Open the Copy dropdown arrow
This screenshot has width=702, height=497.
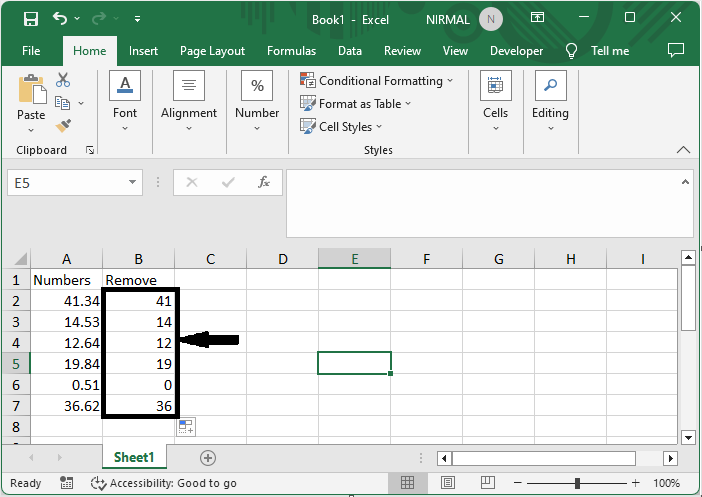coord(81,103)
